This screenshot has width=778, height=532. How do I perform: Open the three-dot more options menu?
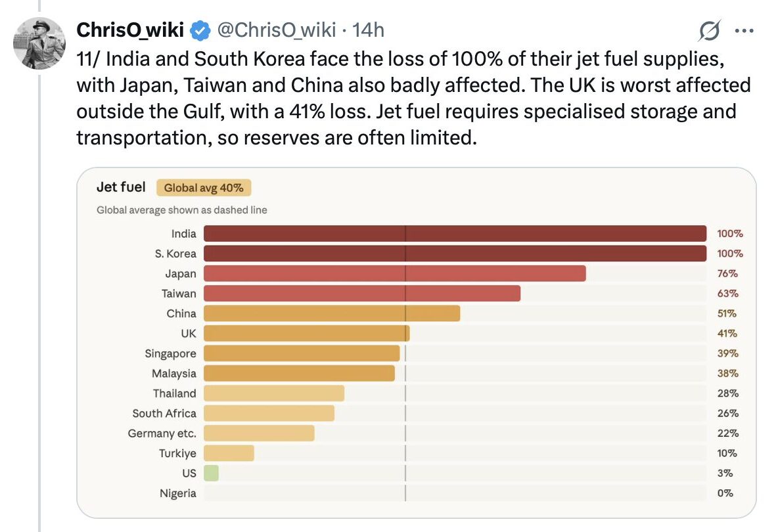tap(744, 30)
